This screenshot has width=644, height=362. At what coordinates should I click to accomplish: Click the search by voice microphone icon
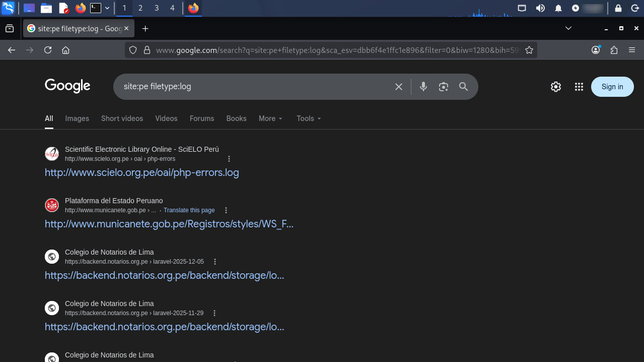423,87
